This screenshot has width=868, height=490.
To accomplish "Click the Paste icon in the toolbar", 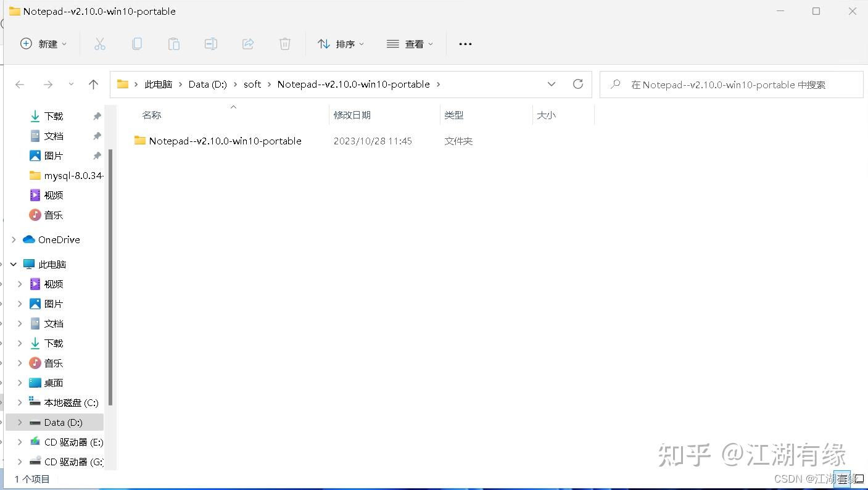I will tap(173, 43).
